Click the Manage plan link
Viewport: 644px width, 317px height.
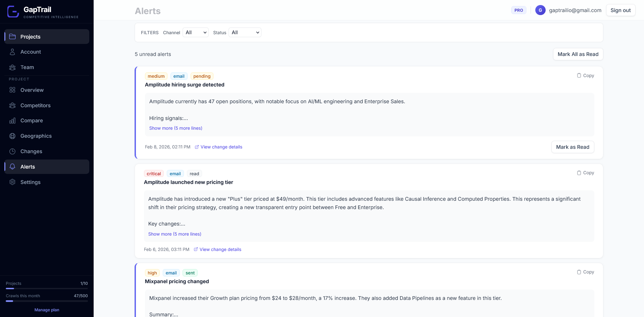[47, 310]
